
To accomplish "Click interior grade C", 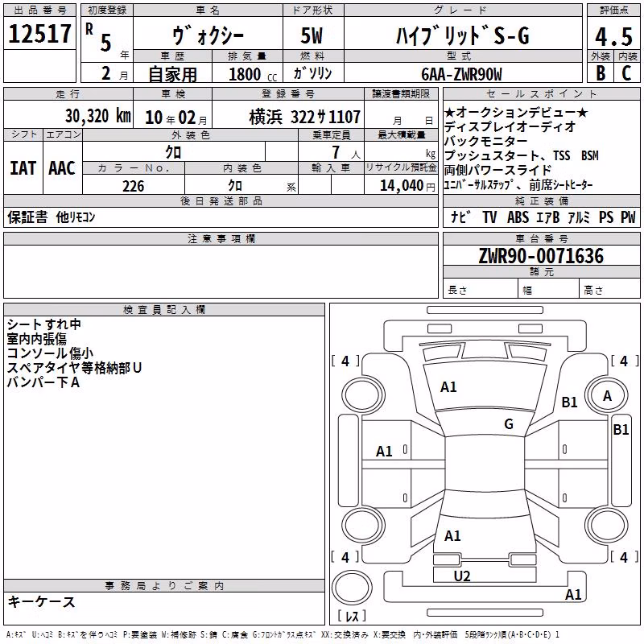I will point(627,73).
